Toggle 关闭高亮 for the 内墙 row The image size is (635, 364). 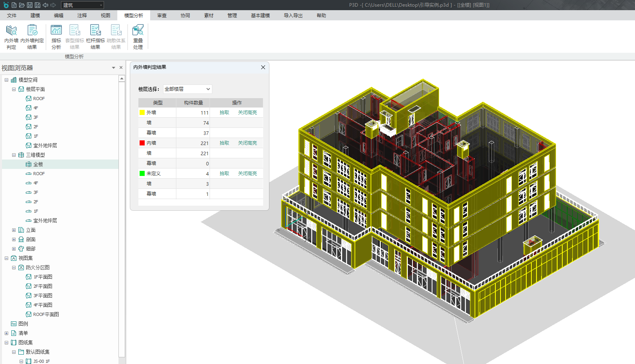point(247,143)
